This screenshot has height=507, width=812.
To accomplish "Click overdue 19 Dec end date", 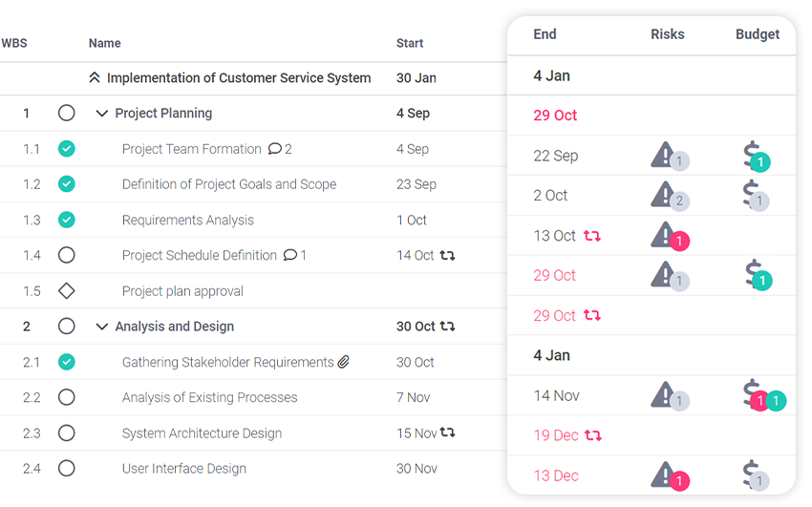I will pos(555,435).
